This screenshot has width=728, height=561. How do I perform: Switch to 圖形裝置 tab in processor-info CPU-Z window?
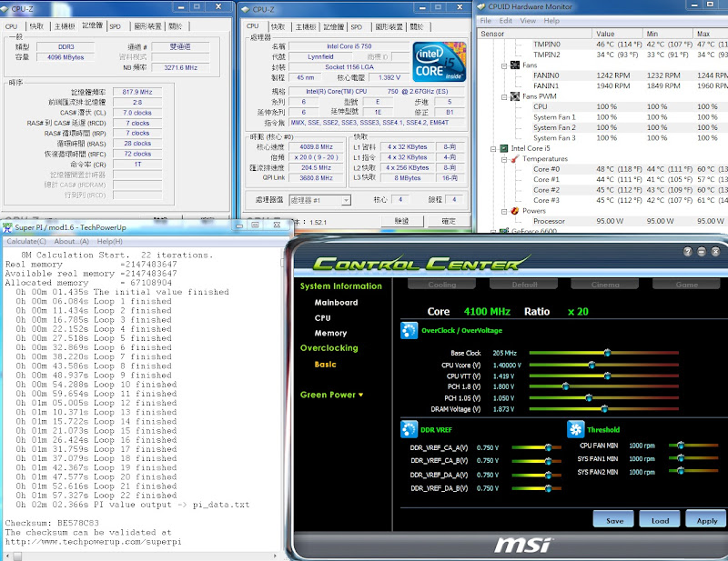[389, 27]
